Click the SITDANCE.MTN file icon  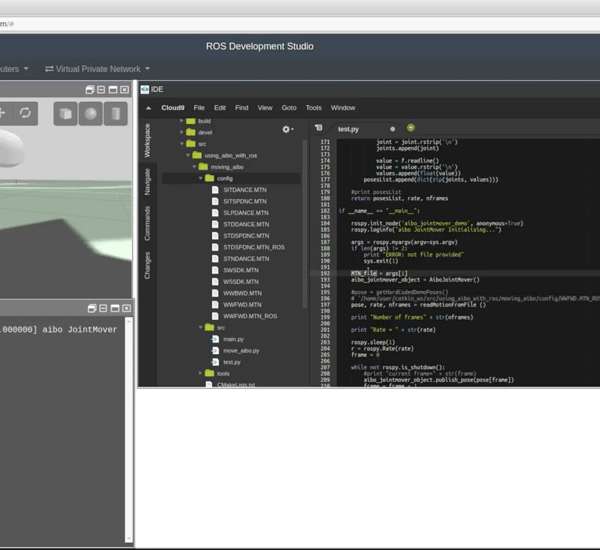pos(215,190)
